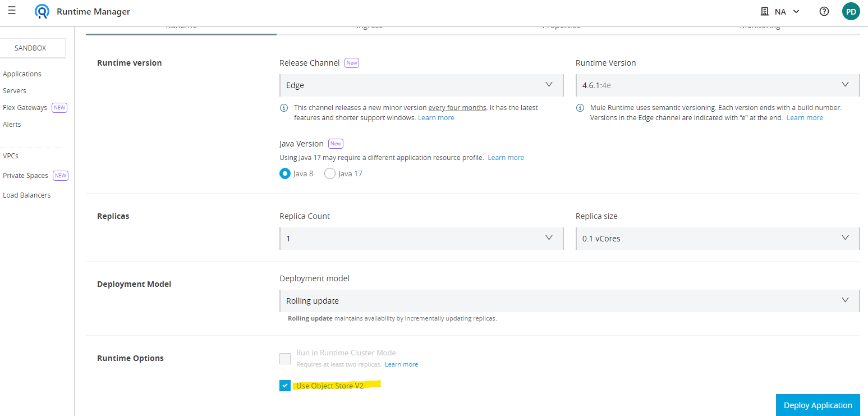This screenshot has width=868, height=416.
Task: Click the SANDBOX environment button
Action: click(x=31, y=48)
